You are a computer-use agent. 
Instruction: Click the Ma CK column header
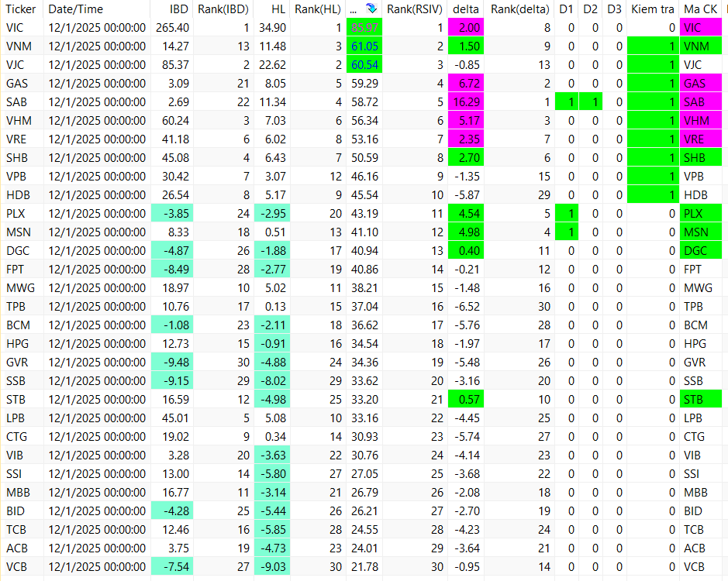point(701,9)
